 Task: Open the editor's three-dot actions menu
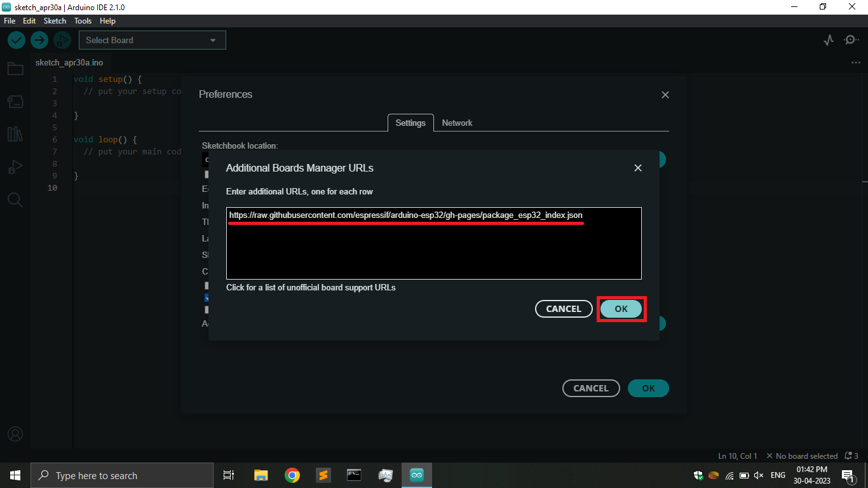[855, 62]
